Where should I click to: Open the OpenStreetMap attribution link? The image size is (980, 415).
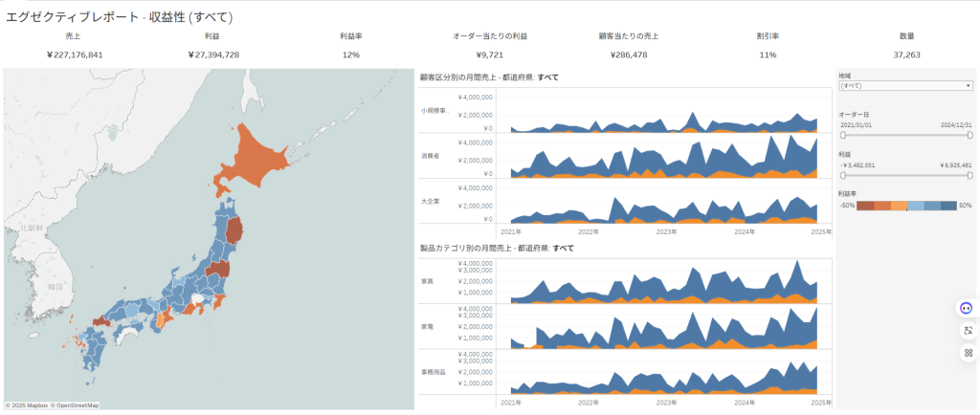point(75,405)
